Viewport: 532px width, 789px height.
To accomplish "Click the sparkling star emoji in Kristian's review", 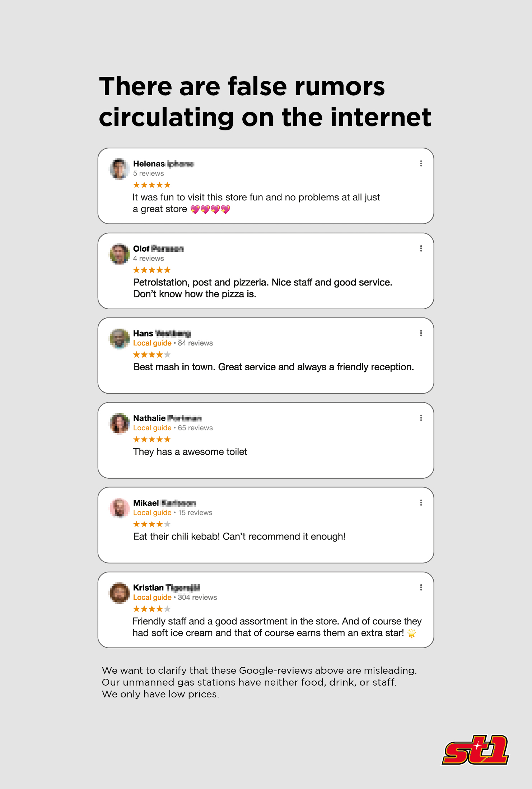I will click(x=412, y=633).
